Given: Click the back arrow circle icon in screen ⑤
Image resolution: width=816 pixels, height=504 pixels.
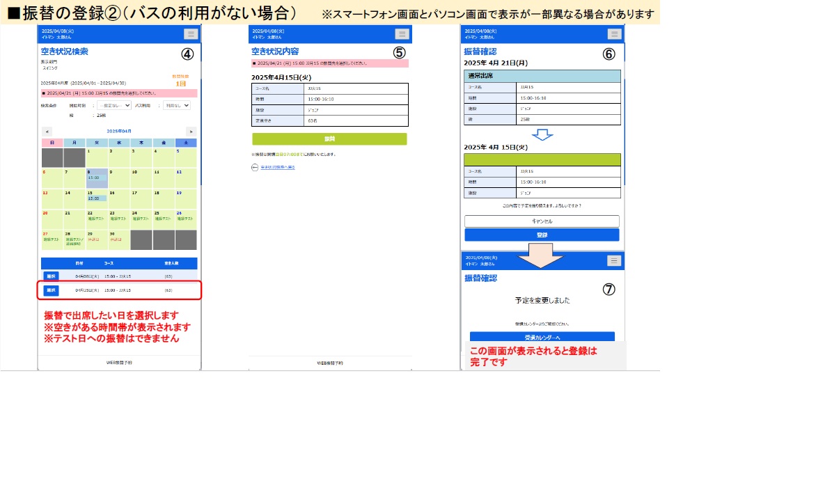Looking at the screenshot, I should (255, 168).
